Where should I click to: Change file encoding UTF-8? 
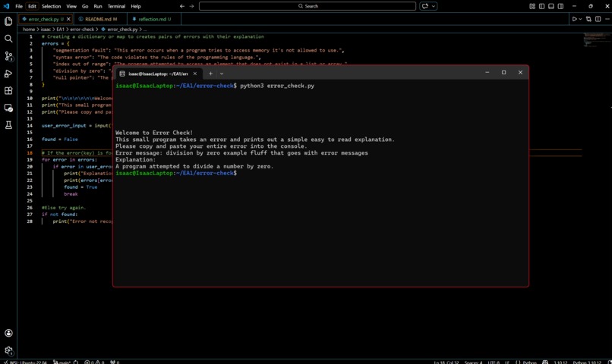point(494,362)
